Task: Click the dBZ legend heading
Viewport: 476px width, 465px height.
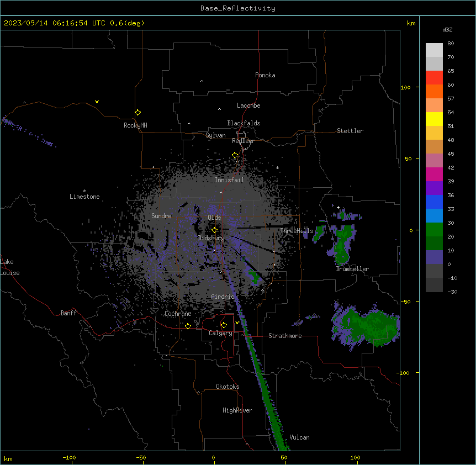Action: point(447,29)
